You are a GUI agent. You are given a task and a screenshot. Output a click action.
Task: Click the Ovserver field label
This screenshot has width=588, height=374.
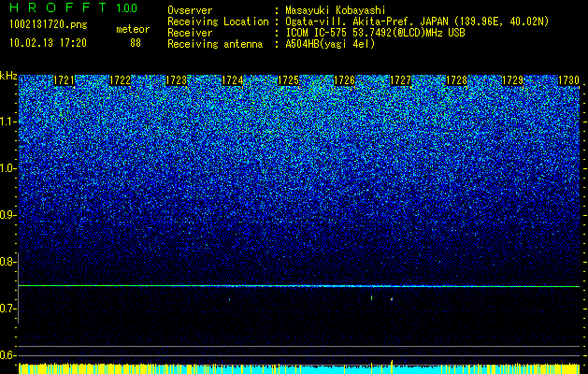[190, 10]
